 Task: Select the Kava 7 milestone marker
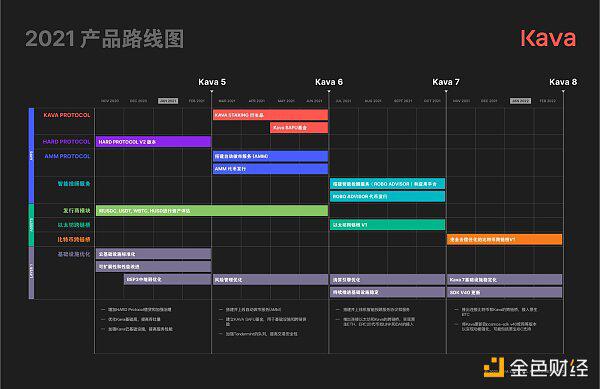click(446, 82)
